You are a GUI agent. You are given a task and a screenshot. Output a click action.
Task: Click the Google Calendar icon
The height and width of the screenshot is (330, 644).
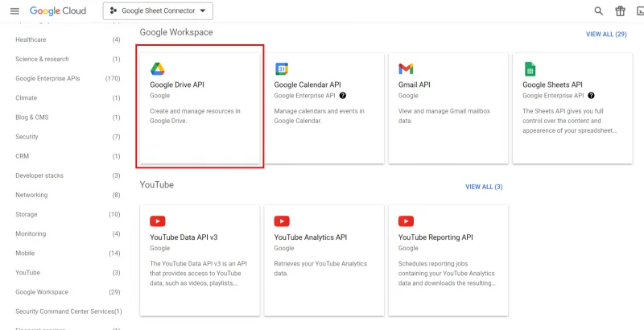tap(282, 69)
